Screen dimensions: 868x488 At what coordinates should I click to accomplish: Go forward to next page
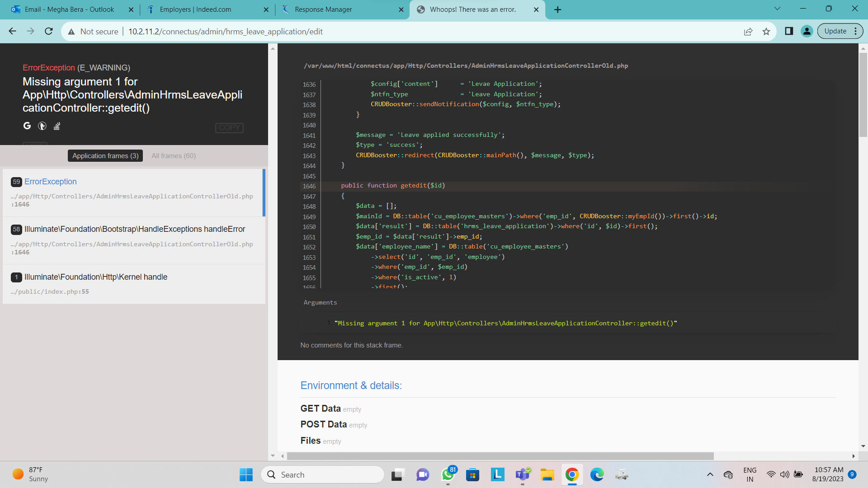click(x=31, y=31)
